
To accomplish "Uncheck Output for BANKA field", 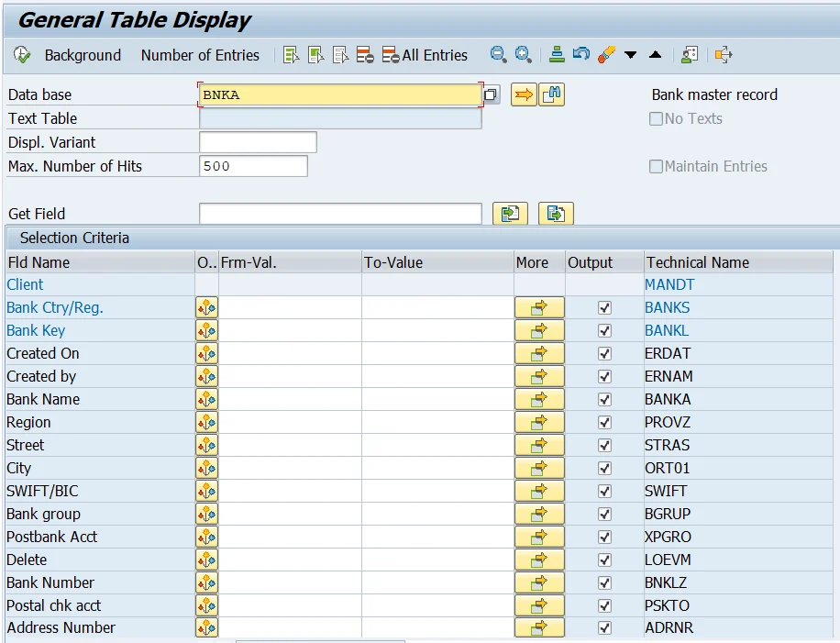I will click(x=605, y=400).
